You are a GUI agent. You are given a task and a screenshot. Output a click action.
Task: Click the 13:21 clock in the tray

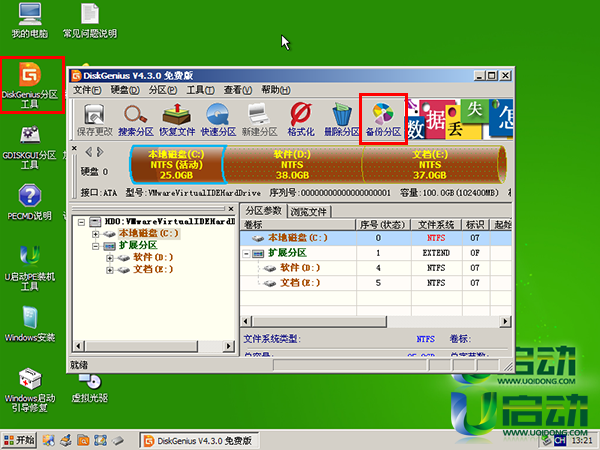point(582,441)
